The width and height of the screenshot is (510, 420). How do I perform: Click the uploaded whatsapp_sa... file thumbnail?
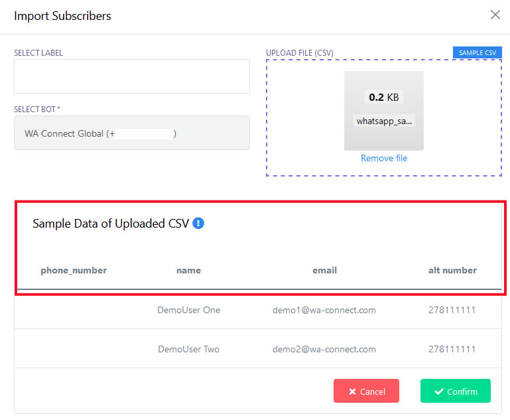pyautogui.click(x=384, y=111)
